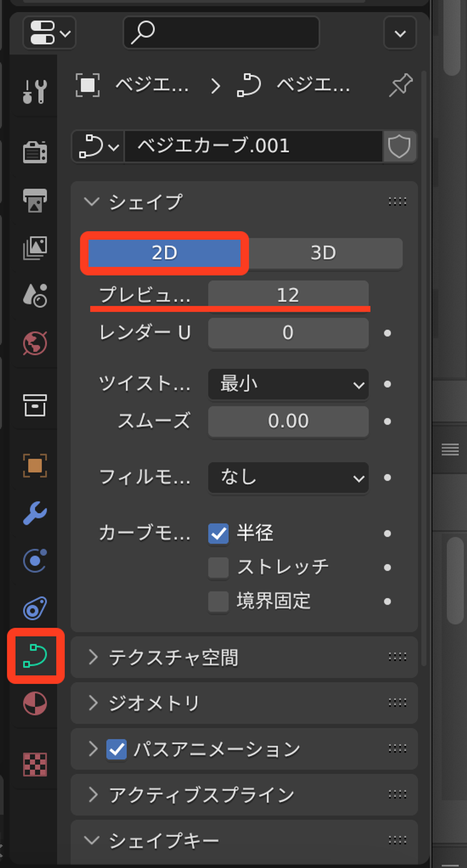This screenshot has height=868, width=467.
Task: Open the Output properties tab
Action: click(x=35, y=200)
